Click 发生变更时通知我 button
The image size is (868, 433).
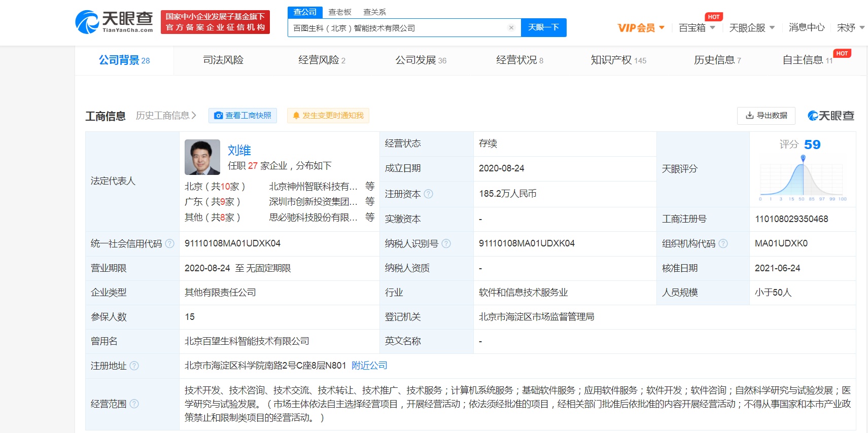[x=328, y=116]
